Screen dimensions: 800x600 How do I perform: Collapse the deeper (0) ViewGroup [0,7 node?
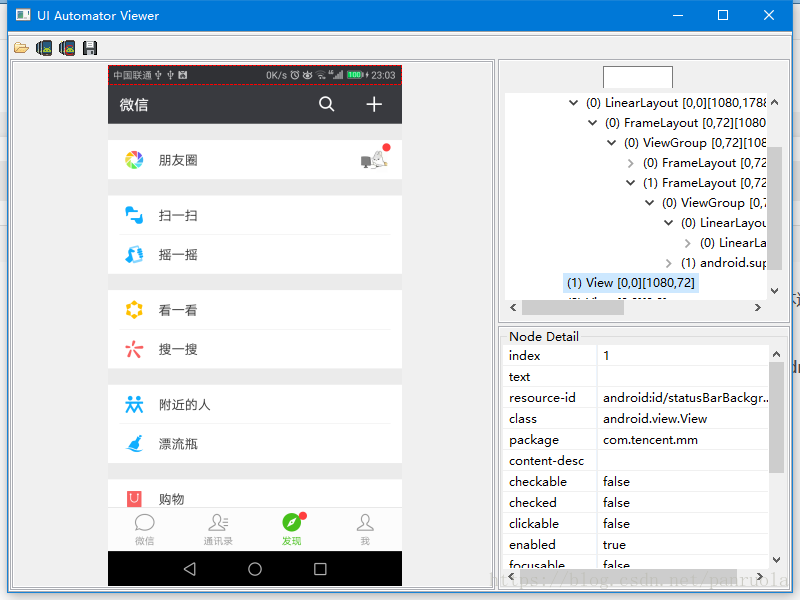point(649,203)
